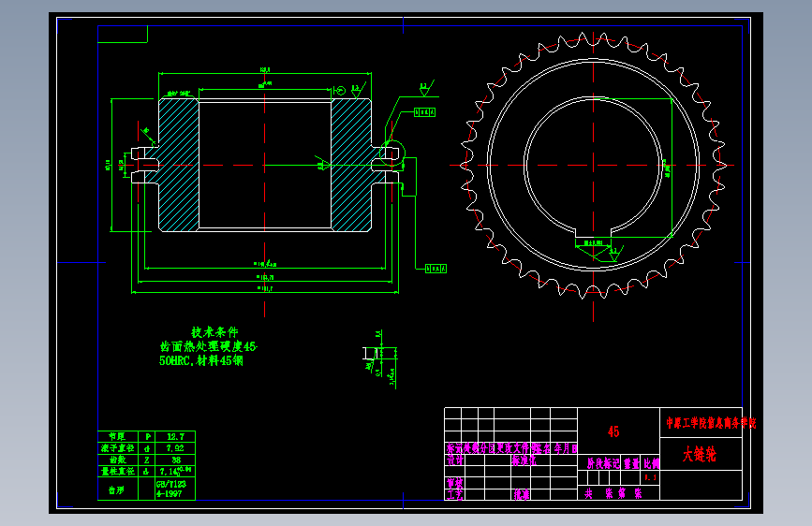Click the GB/T1234-1997 standard text

(x=170, y=489)
